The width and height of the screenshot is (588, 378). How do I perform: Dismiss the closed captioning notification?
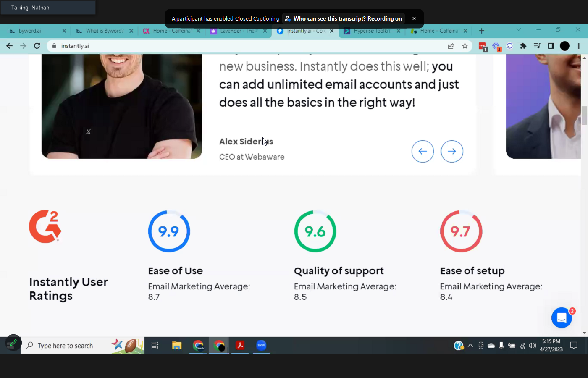click(414, 18)
